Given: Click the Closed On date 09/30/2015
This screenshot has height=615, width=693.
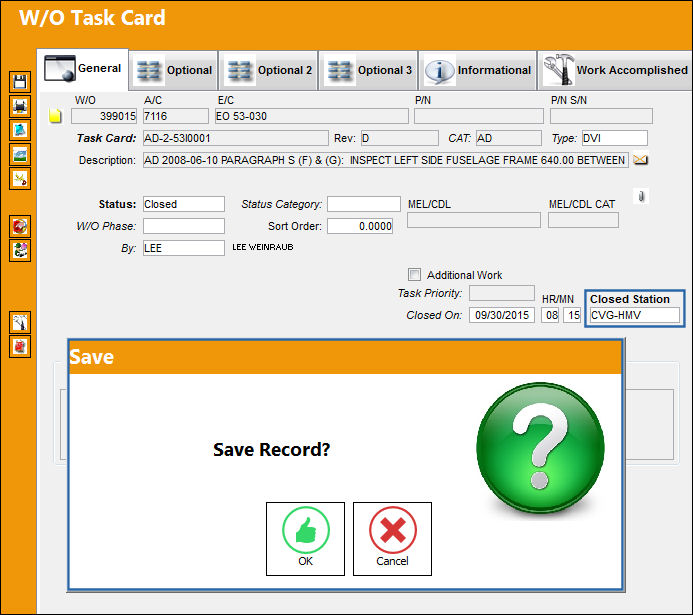Looking at the screenshot, I should tap(502, 315).
